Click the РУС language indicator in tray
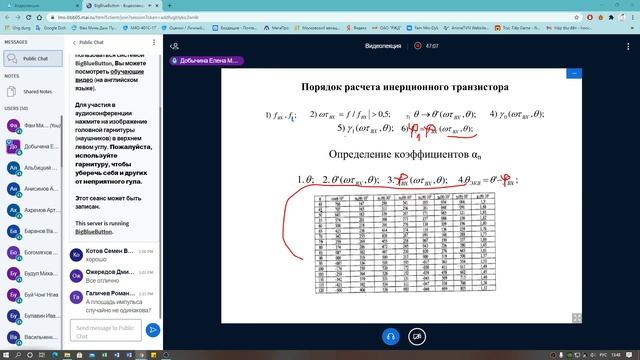640x360 pixels. [x=602, y=355]
